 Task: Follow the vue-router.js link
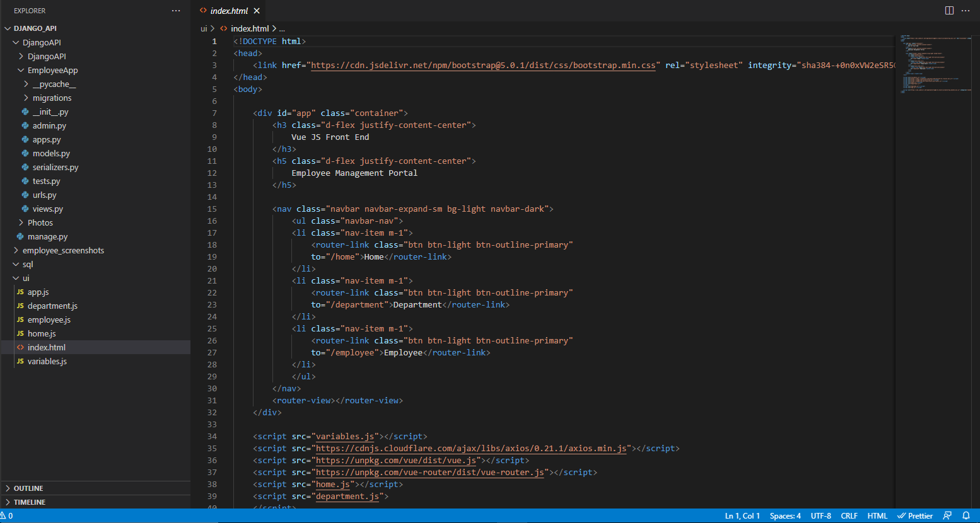430,473
